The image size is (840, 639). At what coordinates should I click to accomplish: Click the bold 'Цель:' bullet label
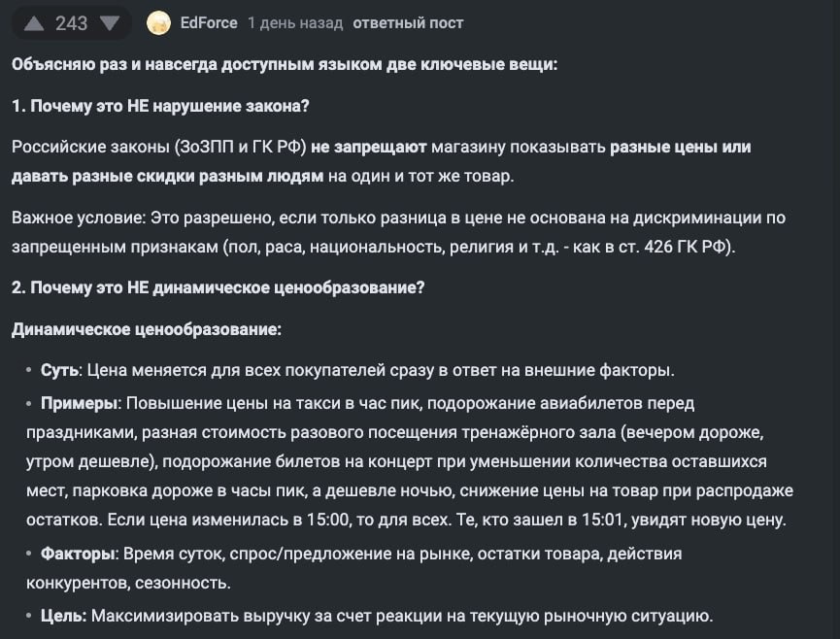(x=64, y=616)
